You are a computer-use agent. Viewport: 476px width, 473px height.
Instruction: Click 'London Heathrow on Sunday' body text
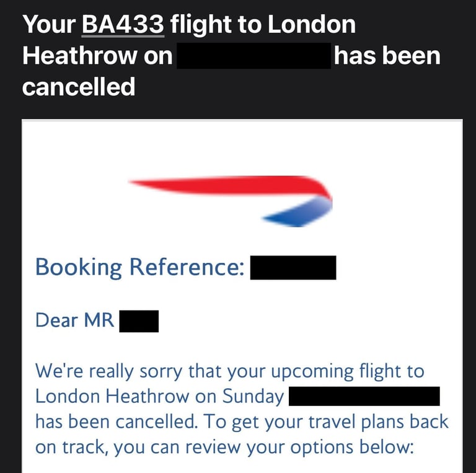tap(159, 397)
